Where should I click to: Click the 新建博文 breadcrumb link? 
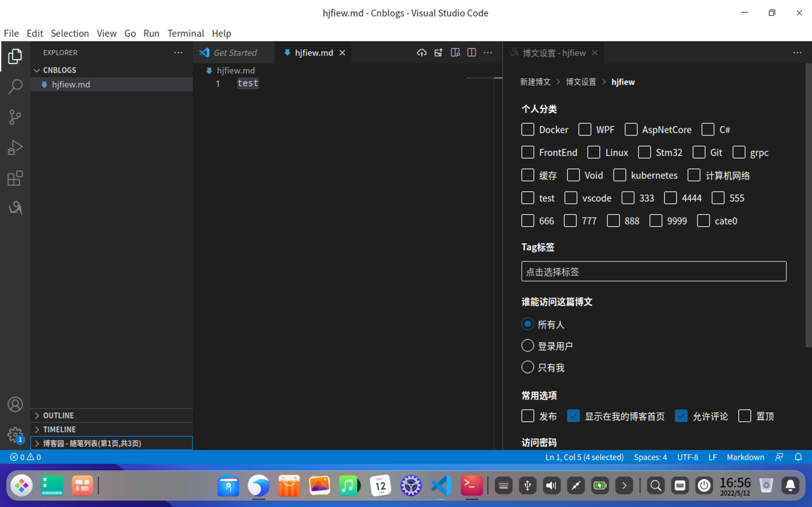click(x=535, y=82)
